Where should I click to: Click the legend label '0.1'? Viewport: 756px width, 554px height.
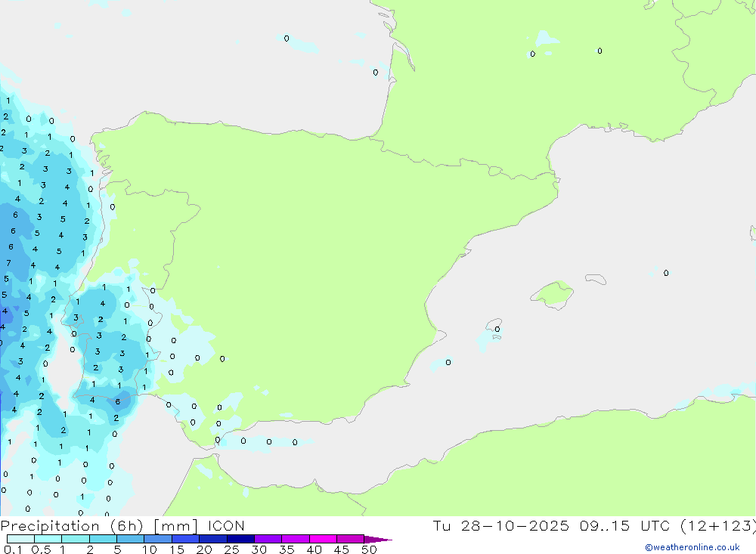pyautogui.click(x=13, y=549)
